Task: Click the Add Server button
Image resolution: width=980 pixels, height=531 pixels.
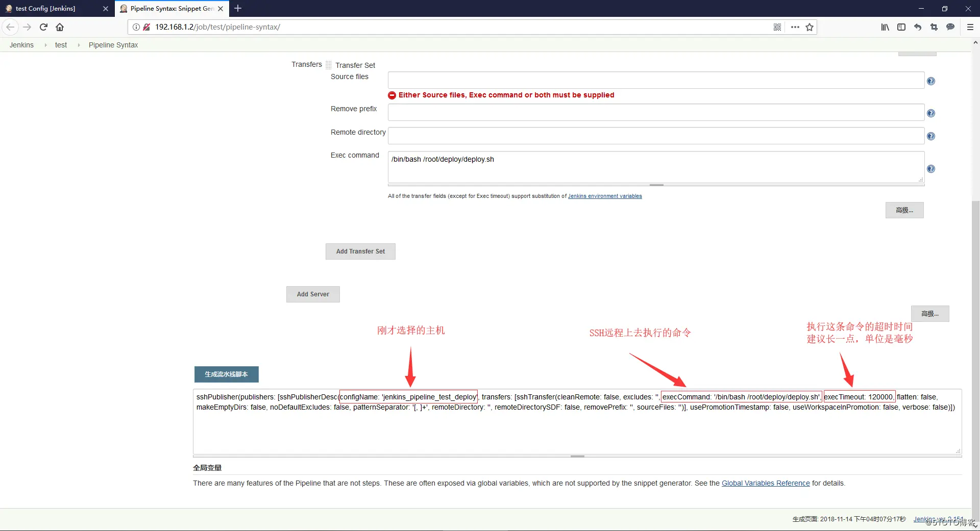Action: (x=313, y=294)
